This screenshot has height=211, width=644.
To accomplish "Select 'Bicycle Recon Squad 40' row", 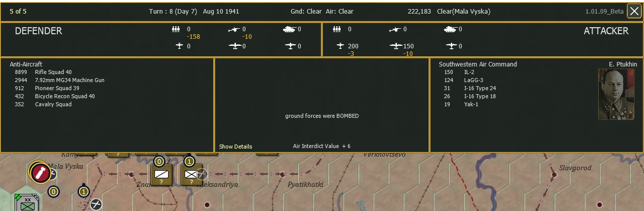I will [x=54, y=96].
